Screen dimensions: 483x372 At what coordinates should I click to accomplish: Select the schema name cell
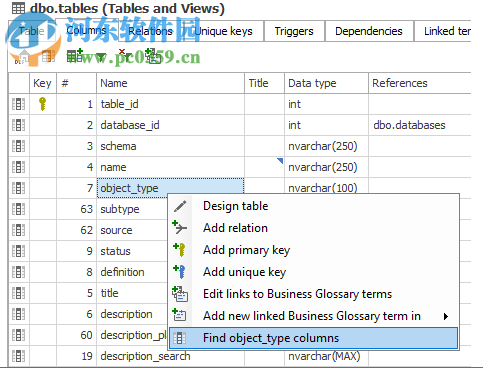[170, 146]
